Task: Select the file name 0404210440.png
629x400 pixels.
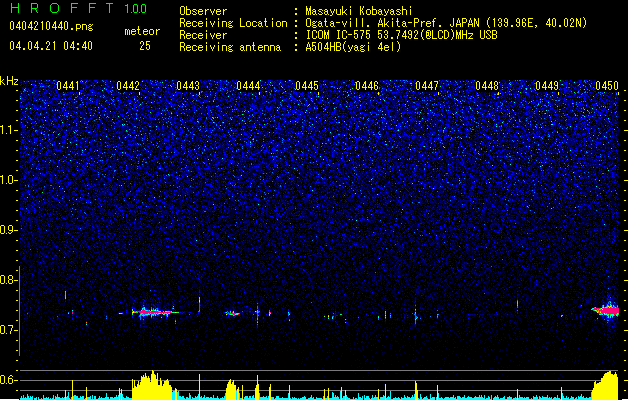Action: pos(51,27)
